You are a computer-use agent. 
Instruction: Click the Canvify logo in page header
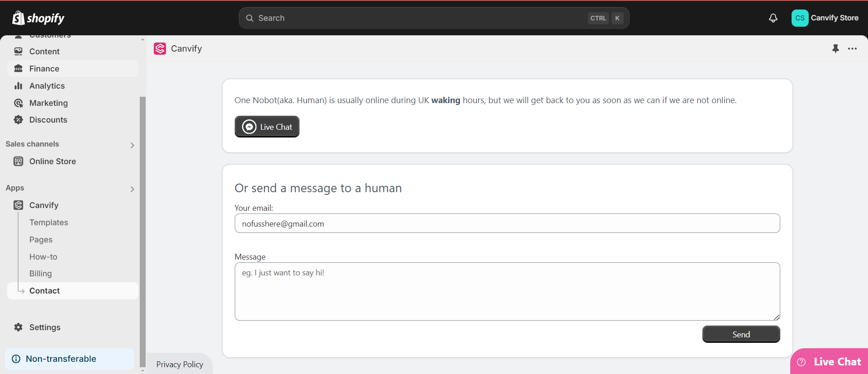click(x=160, y=49)
